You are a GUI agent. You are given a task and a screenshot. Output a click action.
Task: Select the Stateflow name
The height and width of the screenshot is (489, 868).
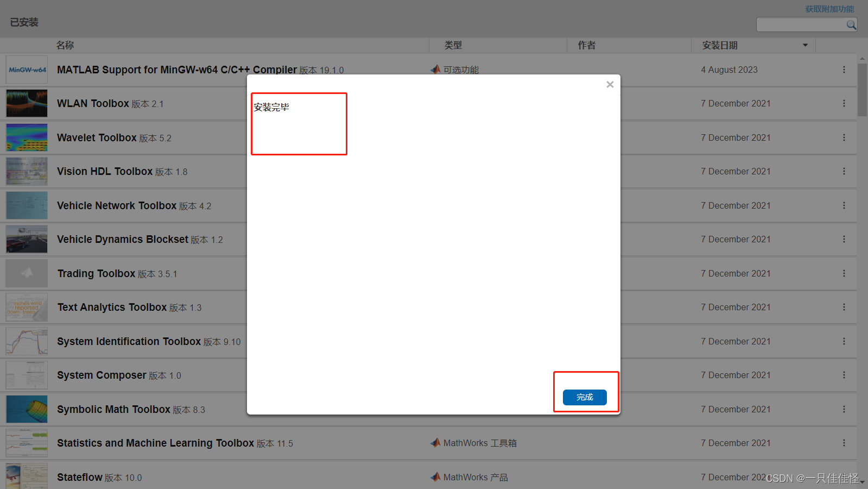coord(80,477)
